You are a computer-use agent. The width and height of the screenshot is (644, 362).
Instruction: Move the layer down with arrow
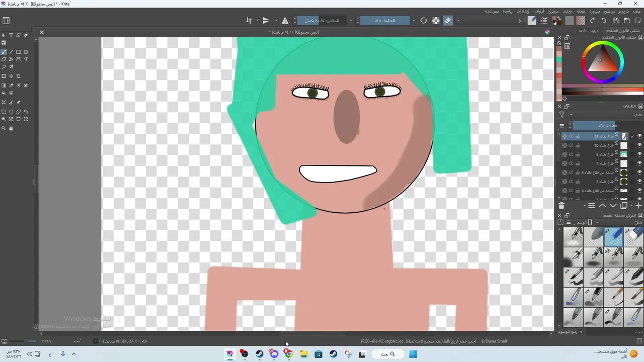click(x=613, y=206)
